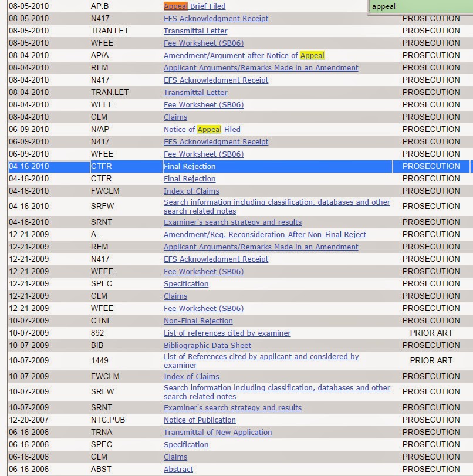Open List of references cited by examiner

(227, 333)
